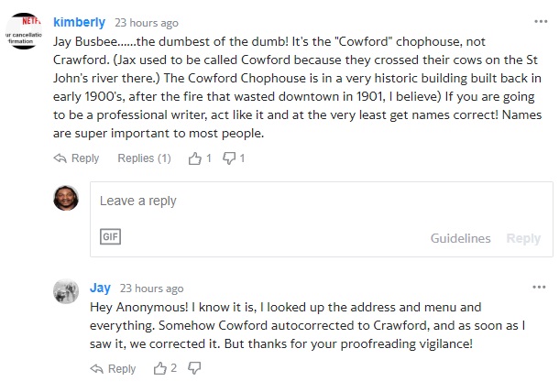Image resolution: width=559 pixels, height=392 pixels.
Task: Click the Guidelines link in reply box
Action: [x=460, y=238]
